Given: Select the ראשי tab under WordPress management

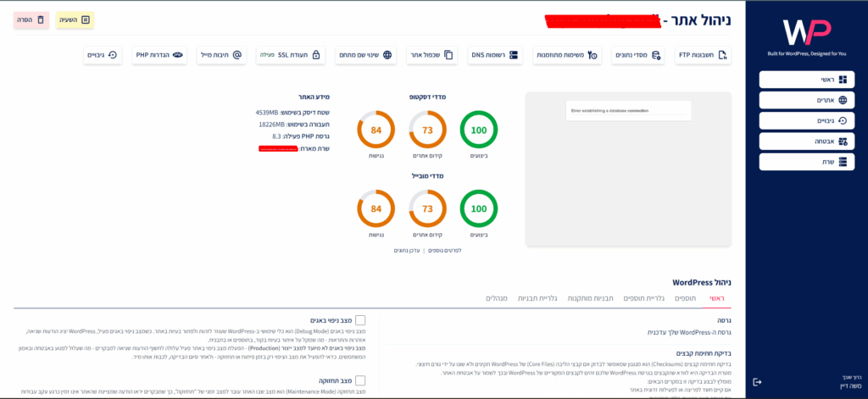Looking at the screenshot, I should coord(717,298).
